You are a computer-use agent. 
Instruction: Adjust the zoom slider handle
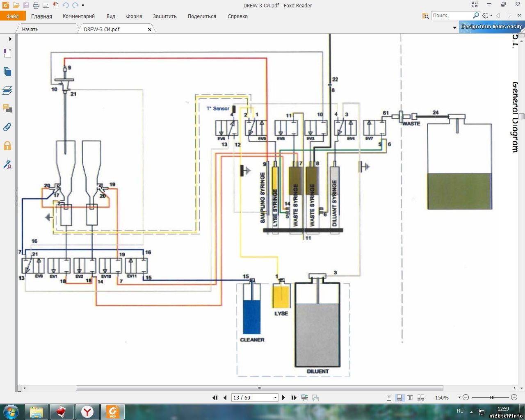(492, 397)
